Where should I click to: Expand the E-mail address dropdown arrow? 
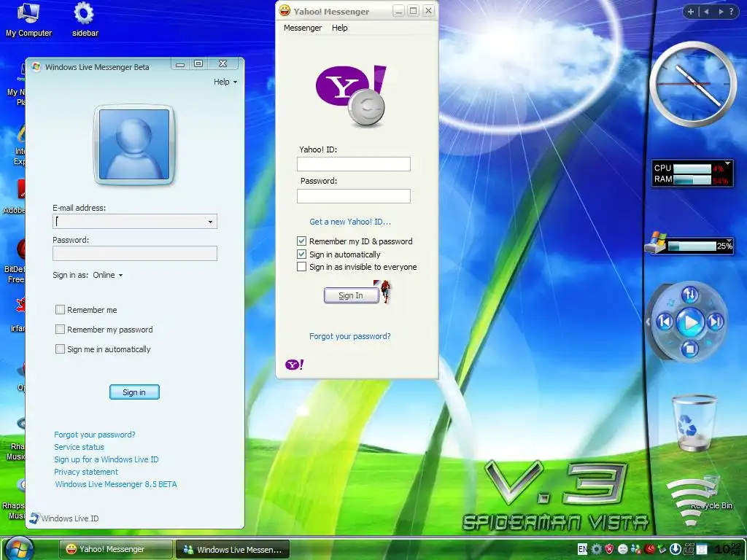[210, 222]
